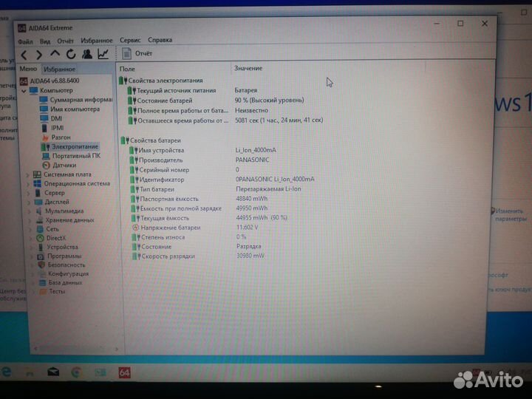The width and height of the screenshot is (532, 399).
Task: Expand the Хранение данных node
Action: click(30, 220)
